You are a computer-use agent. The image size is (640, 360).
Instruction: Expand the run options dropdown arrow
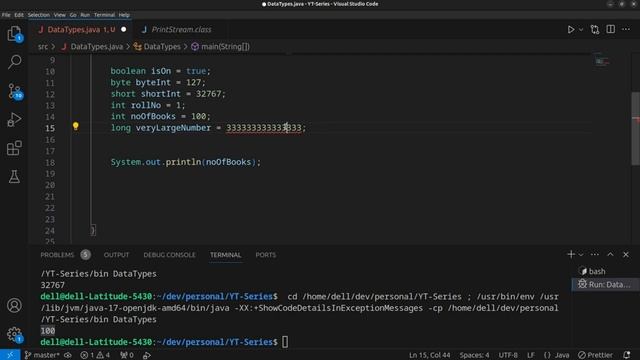pos(581,29)
